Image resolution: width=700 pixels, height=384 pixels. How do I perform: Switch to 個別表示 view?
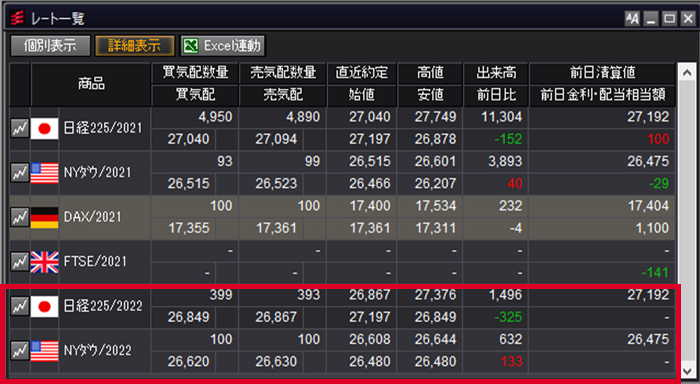pos(50,46)
